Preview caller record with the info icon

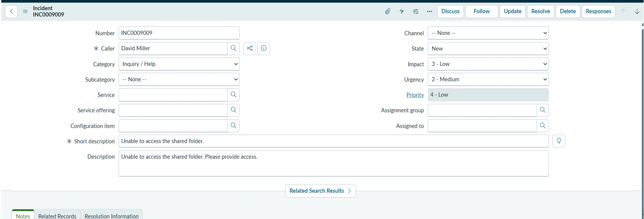(263, 48)
